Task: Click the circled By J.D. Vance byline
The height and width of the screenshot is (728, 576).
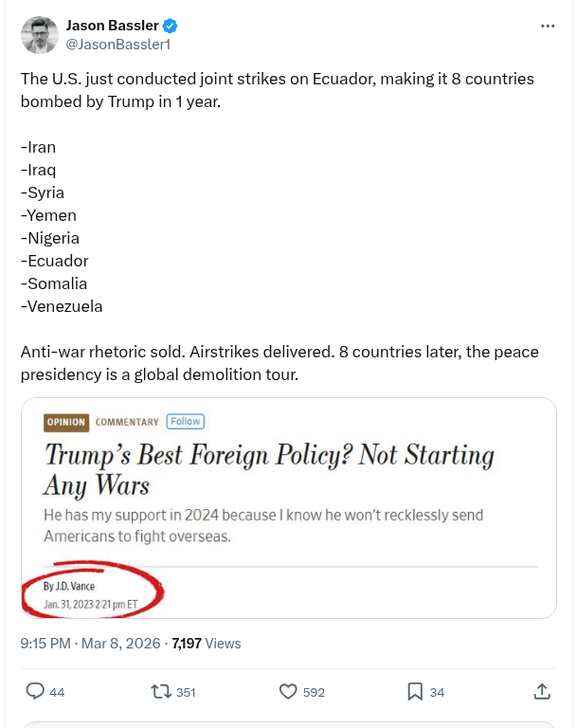Action: click(x=69, y=587)
